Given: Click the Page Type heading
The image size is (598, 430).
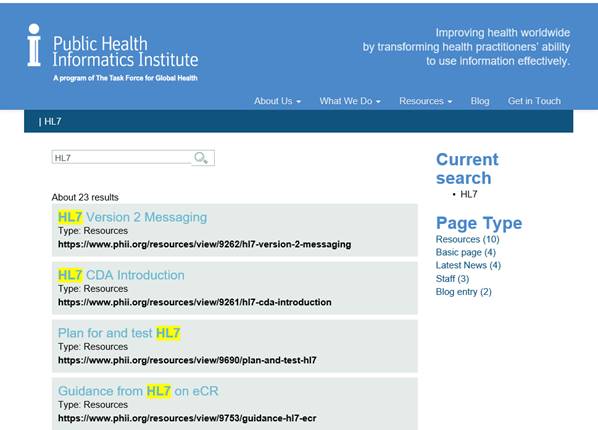Looking at the screenshot, I should [479, 223].
